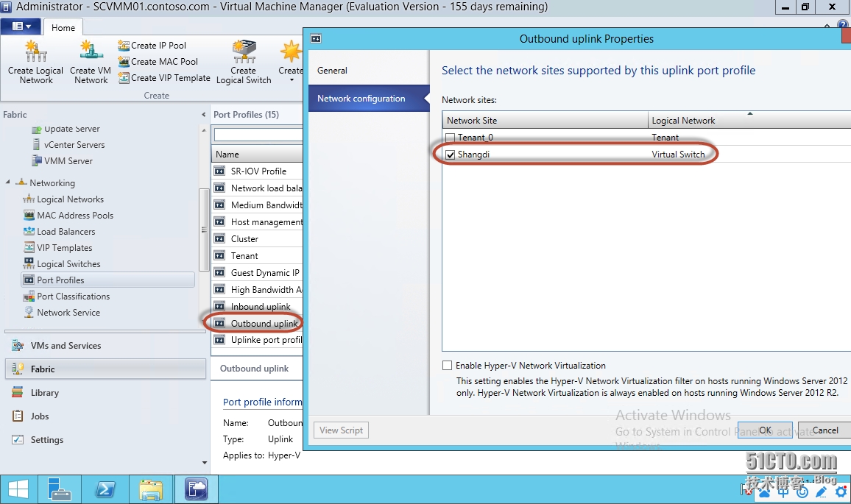Select Network load balancer port profile
The width and height of the screenshot is (851, 504).
(257, 188)
